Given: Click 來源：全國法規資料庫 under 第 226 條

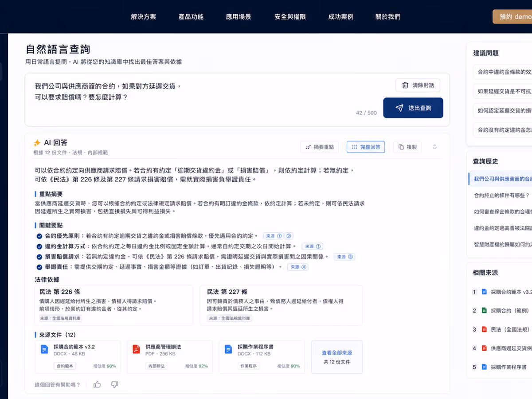Looking at the screenshot, I should (x=60, y=318).
